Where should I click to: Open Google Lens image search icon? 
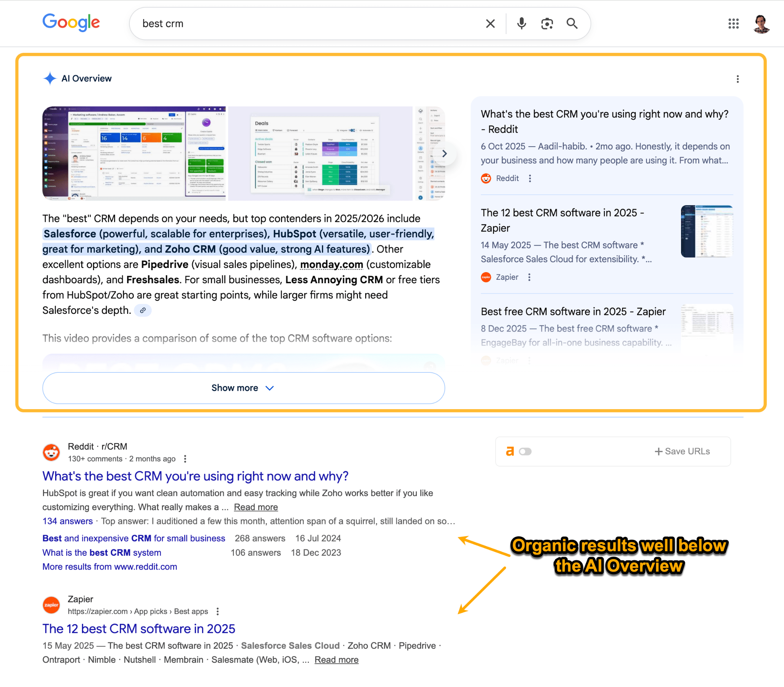point(547,23)
